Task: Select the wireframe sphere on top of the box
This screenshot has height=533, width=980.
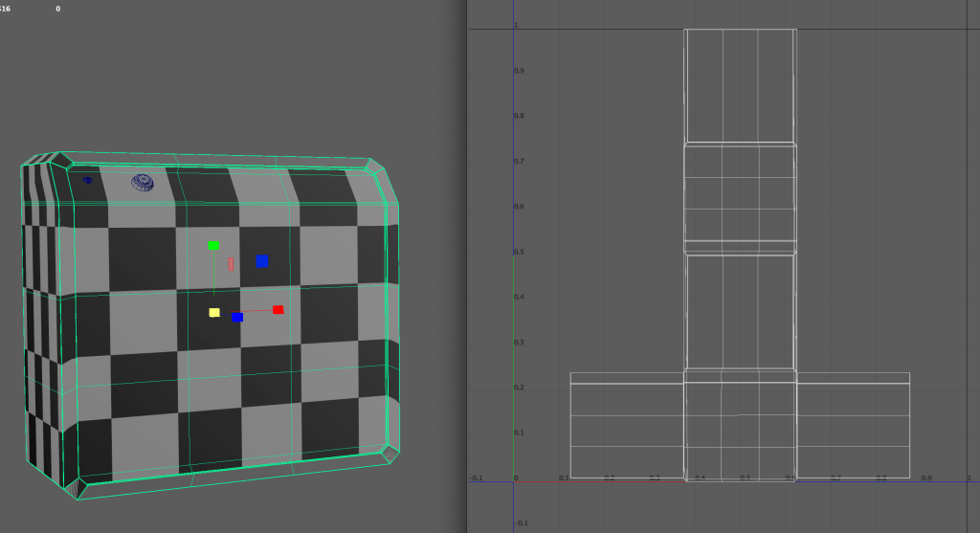Action: pos(143,182)
